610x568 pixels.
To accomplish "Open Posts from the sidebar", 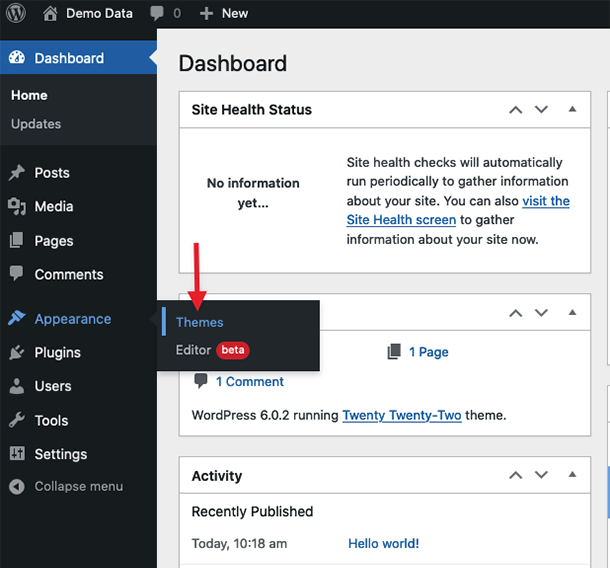I will pos(52,173).
